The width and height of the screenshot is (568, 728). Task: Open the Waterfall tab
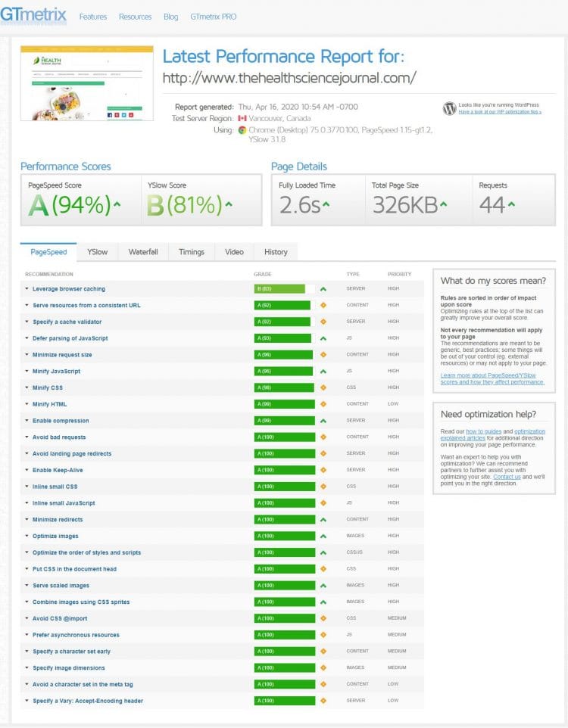pyautogui.click(x=143, y=252)
